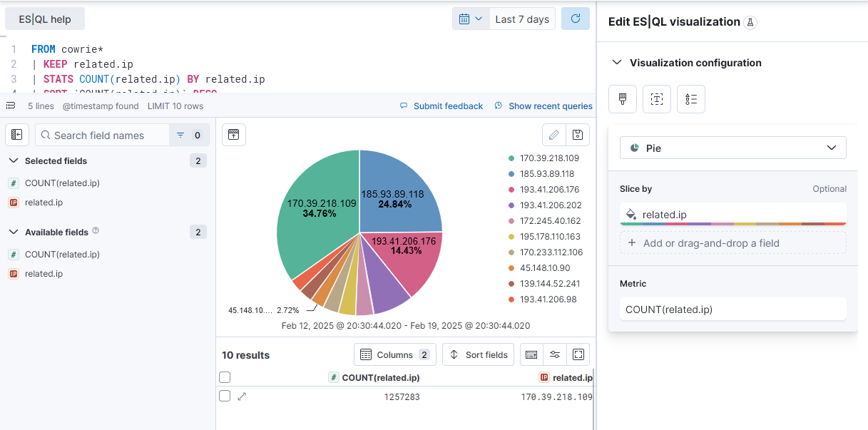This screenshot has width=868, height=430.
Task: Collapse the Visualization configuration section
Action: 616,63
